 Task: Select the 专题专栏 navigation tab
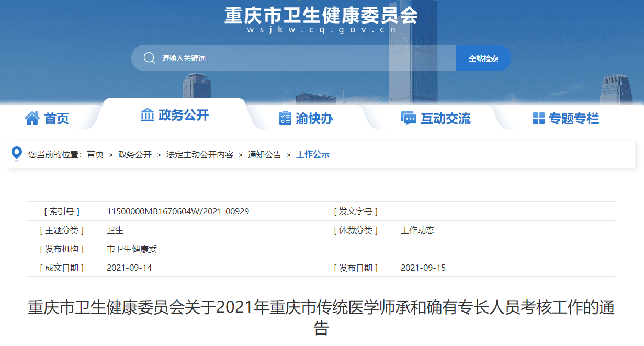[573, 119]
